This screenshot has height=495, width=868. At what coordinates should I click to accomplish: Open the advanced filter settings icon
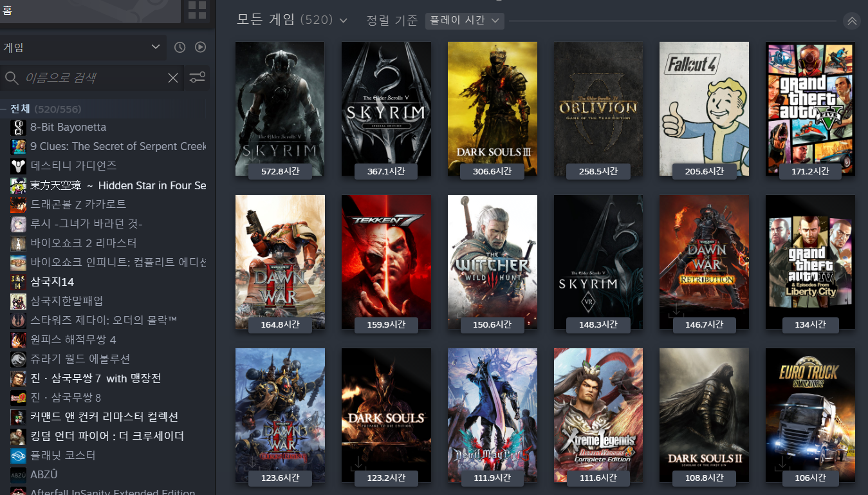point(197,78)
